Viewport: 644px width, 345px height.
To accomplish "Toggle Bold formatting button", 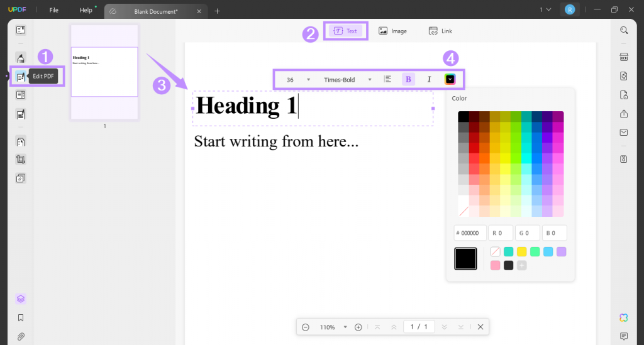I will pos(408,80).
